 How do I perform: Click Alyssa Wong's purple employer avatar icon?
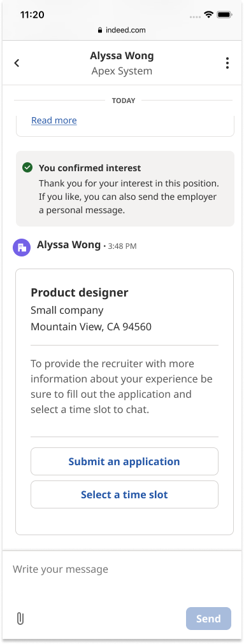point(22,248)
